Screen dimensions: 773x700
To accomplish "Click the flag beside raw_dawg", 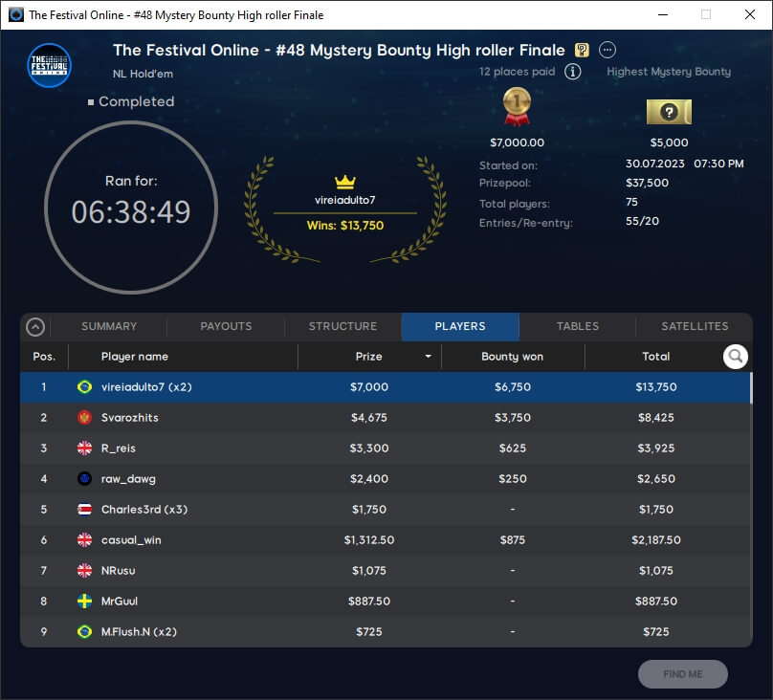I will tap(84, 478).
